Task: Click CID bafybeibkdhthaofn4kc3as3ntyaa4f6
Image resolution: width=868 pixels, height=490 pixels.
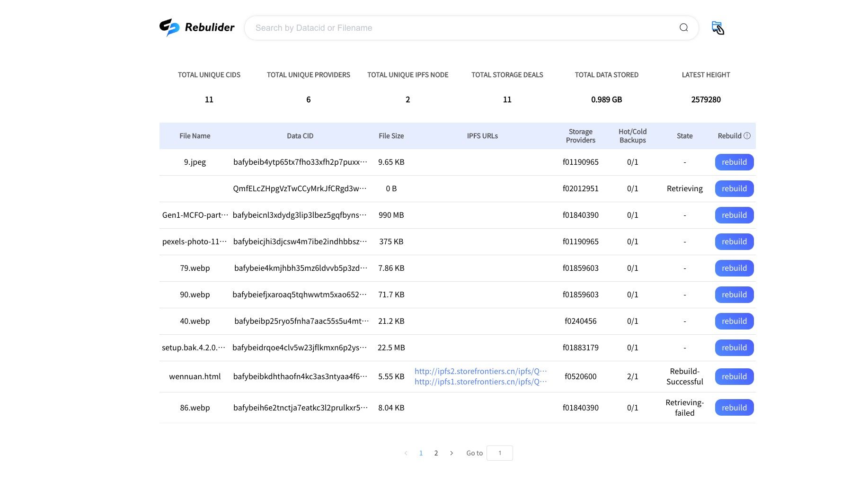Action: click(x=300, y=376)
